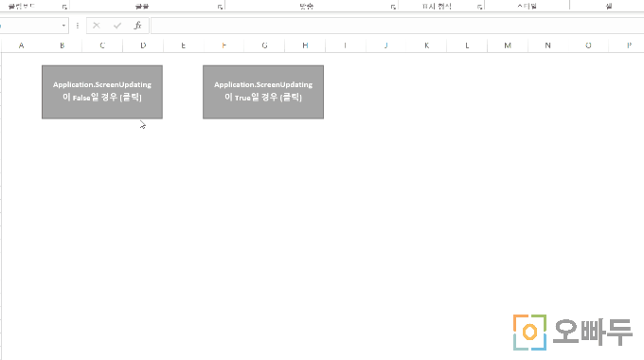The width and height of the screenshot is (644, 360).
Task: Select column F header
Action: point(224,45)
